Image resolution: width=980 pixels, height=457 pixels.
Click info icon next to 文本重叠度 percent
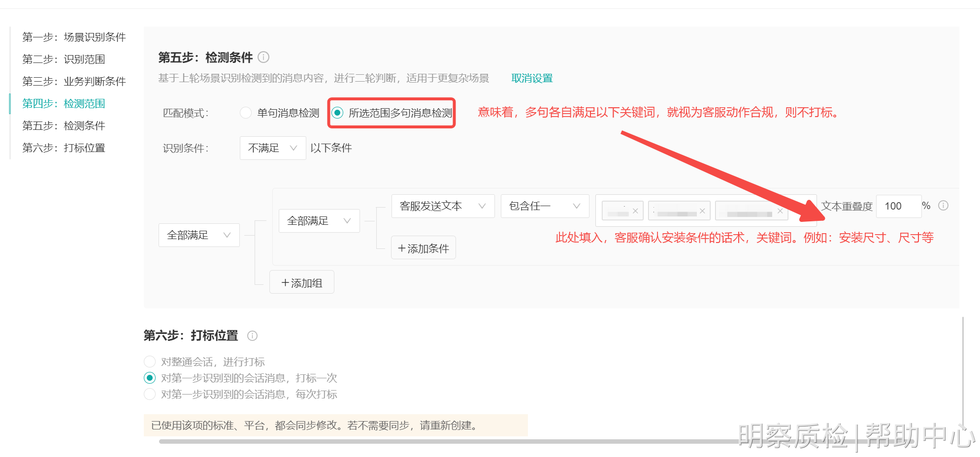point(943,206)
